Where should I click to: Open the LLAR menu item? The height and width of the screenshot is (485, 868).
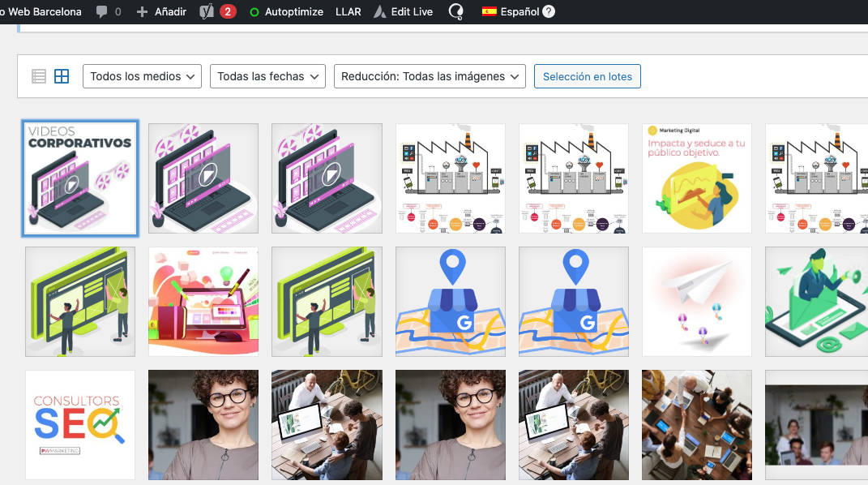348,11
